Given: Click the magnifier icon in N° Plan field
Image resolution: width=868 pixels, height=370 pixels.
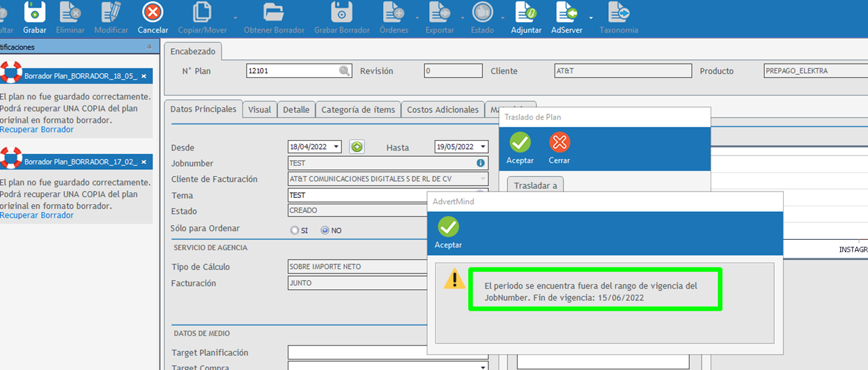Looking at the screenshot, I should (344, 71).
